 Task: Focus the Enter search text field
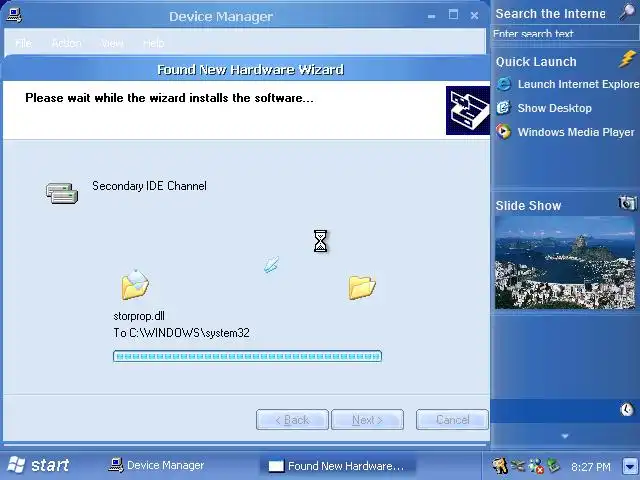click(x=565, y=33)
